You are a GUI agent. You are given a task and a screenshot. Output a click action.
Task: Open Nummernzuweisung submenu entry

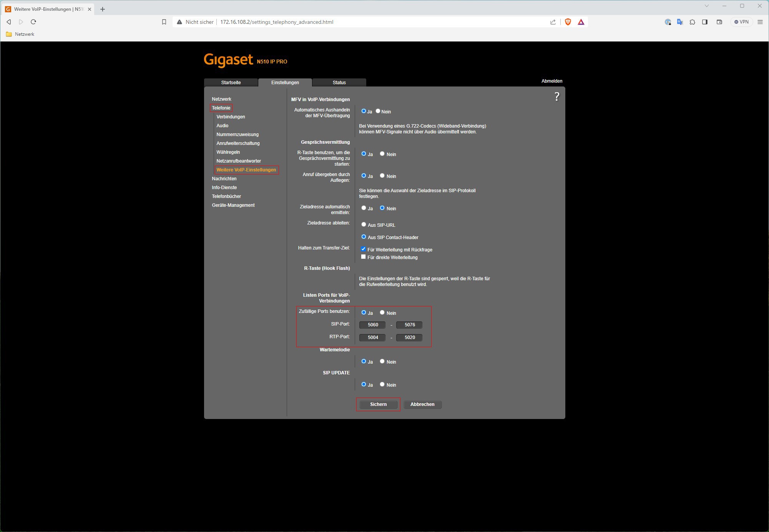[238, 135]
